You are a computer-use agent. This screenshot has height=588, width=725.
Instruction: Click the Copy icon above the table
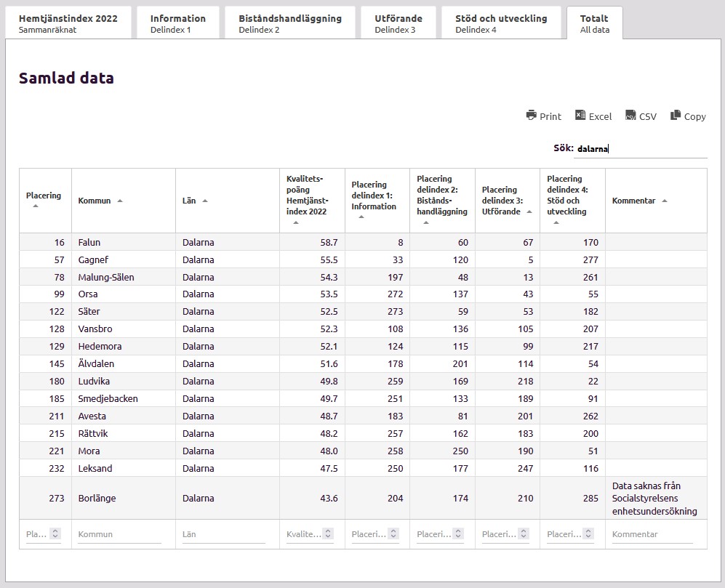pos(676,116)
